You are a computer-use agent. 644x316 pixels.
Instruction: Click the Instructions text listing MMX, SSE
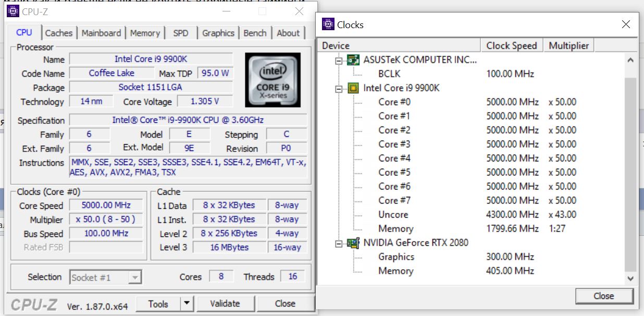[x=188, y=167]
